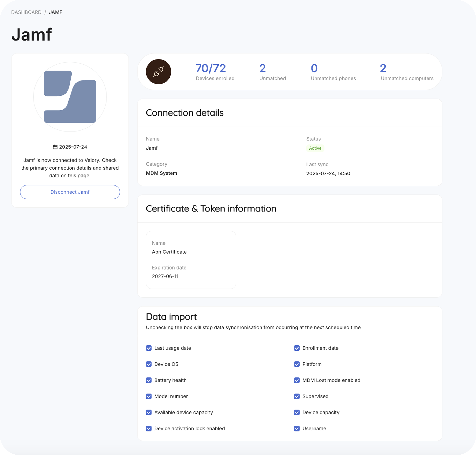Uncheck Last usage date checkbox
Viewport: 476px width, 455px height.
[149, 348]
